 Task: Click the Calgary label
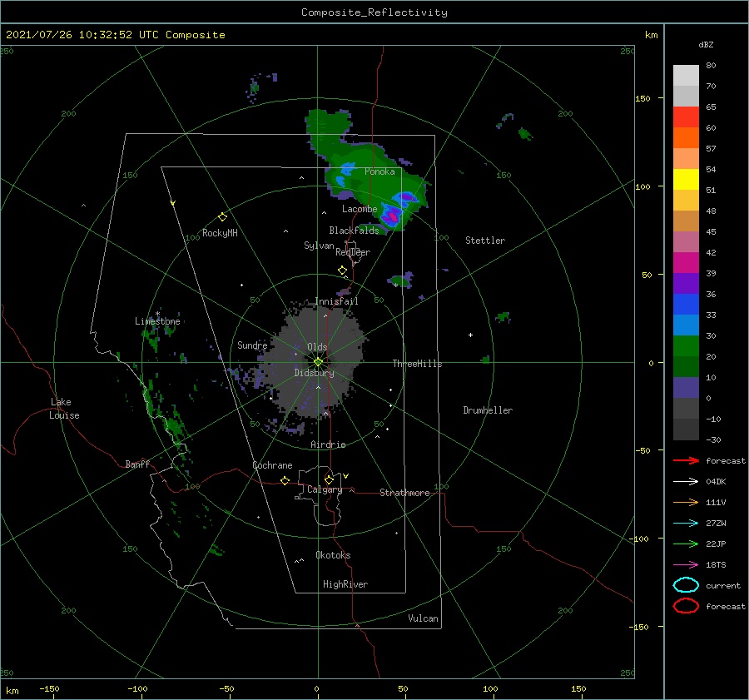325,489
